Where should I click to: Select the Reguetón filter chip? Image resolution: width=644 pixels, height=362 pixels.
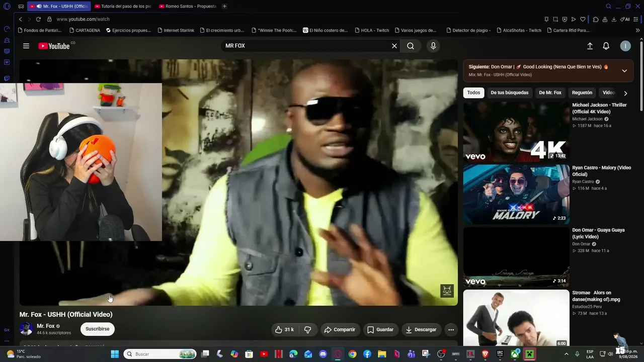tap(582, 93)
